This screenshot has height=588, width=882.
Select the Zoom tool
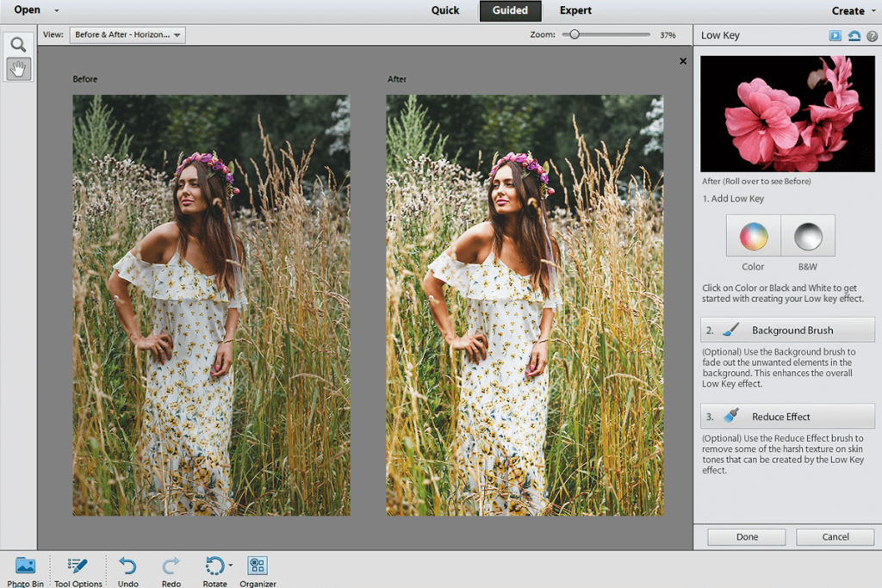tap(18, 41)
